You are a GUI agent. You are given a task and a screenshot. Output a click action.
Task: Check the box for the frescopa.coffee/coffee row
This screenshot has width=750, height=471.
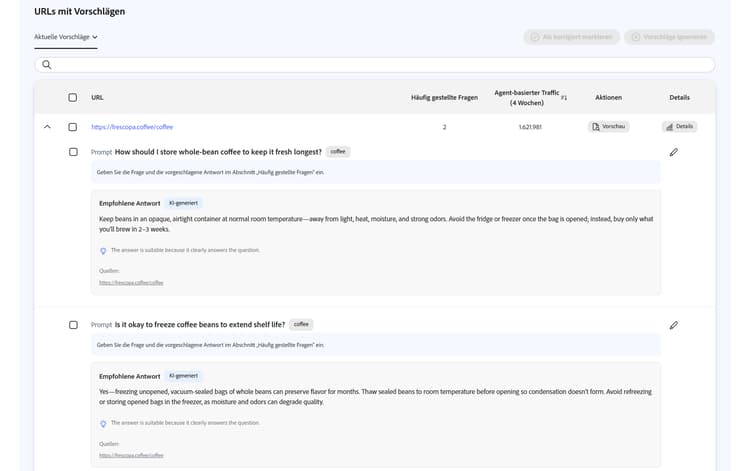point(73,127)
